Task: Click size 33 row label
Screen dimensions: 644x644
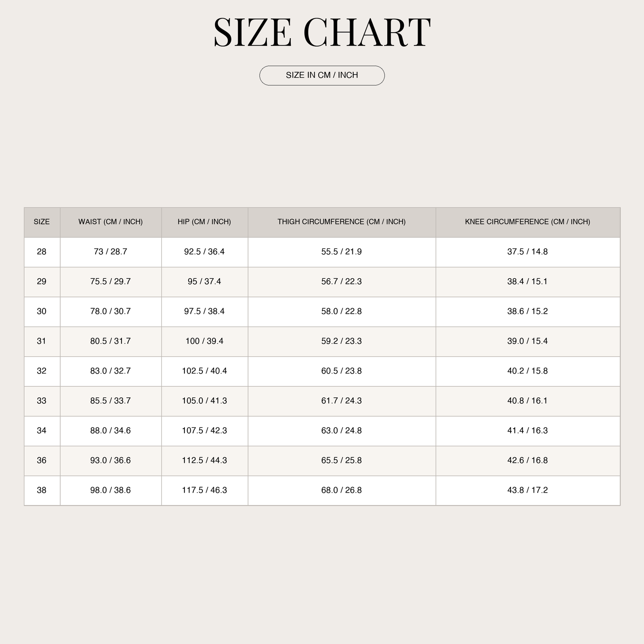Action: click(42, 401)
